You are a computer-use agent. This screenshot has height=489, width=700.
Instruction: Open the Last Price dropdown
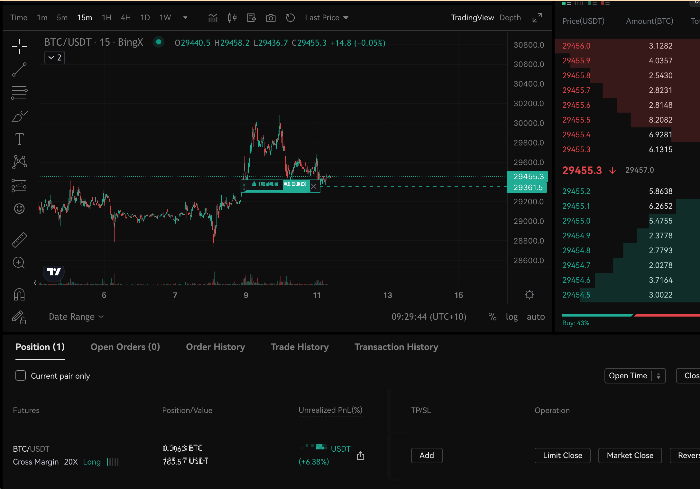327,18
